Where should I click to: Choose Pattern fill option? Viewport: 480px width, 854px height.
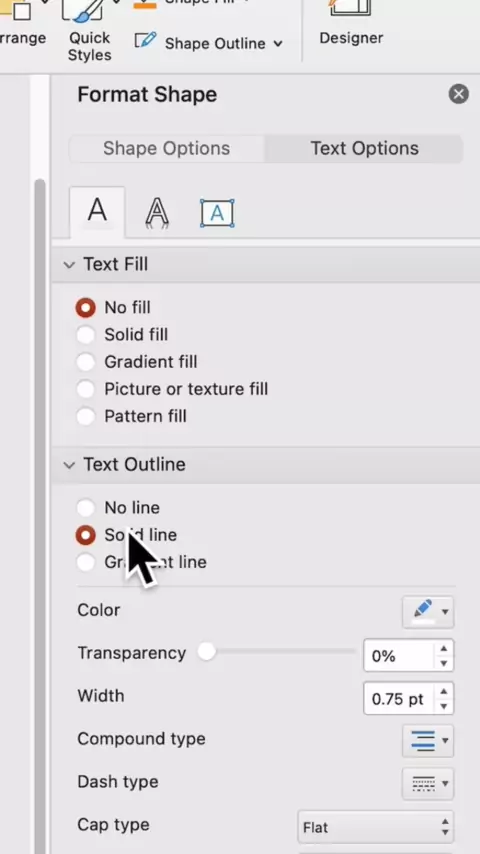pos(86,417)
